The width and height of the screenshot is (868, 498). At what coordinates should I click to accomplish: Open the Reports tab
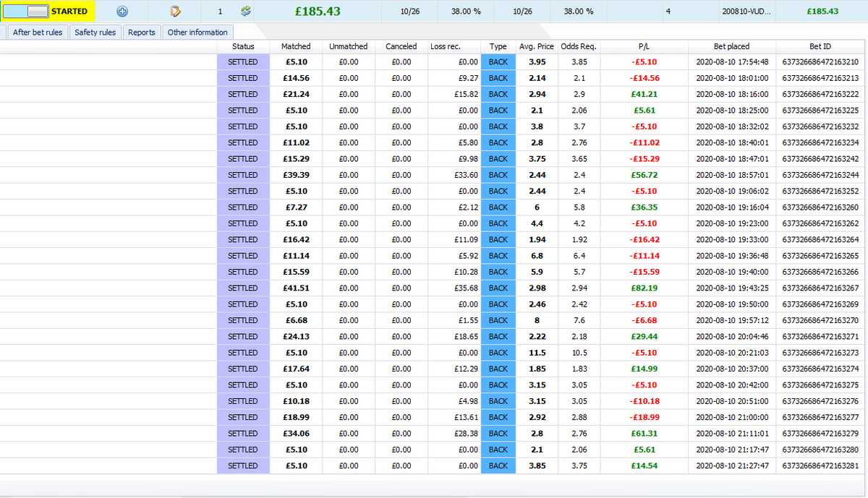(142, 33)
